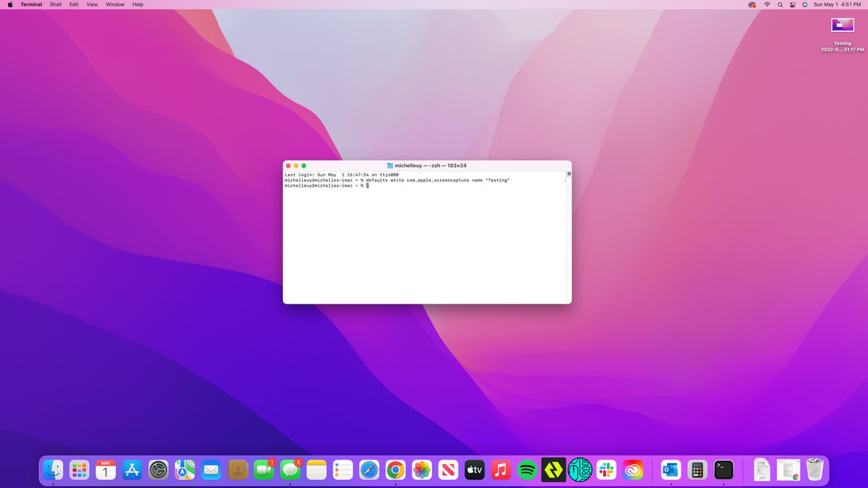This screenshot has width=868, height=488.
Task: Open Adobe Creative Cloud from the Dock
Action: (634, 469)
